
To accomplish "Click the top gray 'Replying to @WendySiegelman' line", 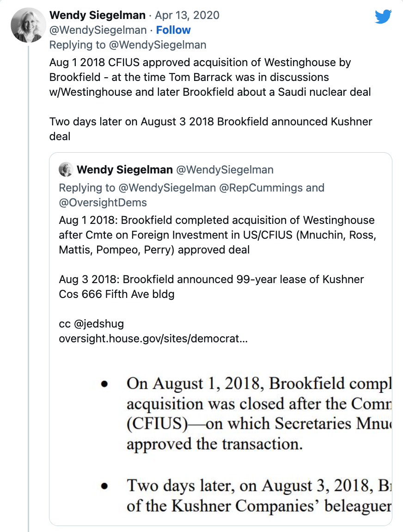I will click(128, 45).
